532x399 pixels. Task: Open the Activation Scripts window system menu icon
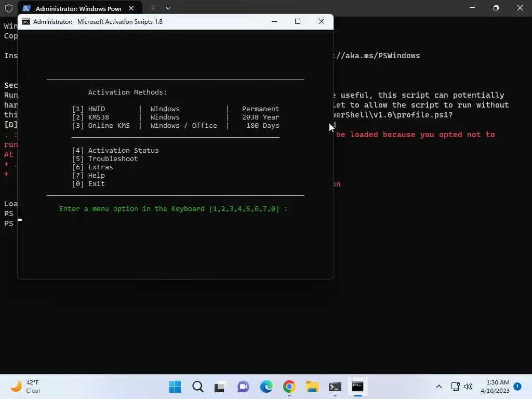pos(26,22)
